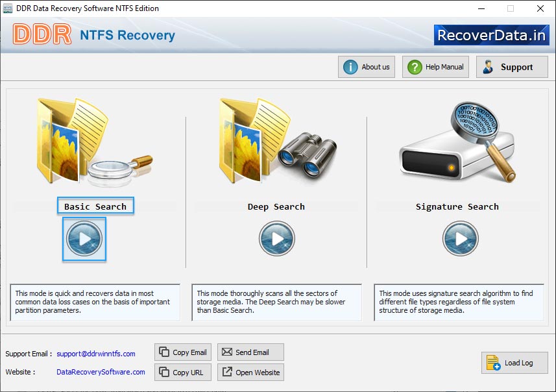Click the Basic Search folder and magnifier image
556x392 pixels.
coord(95,142)
